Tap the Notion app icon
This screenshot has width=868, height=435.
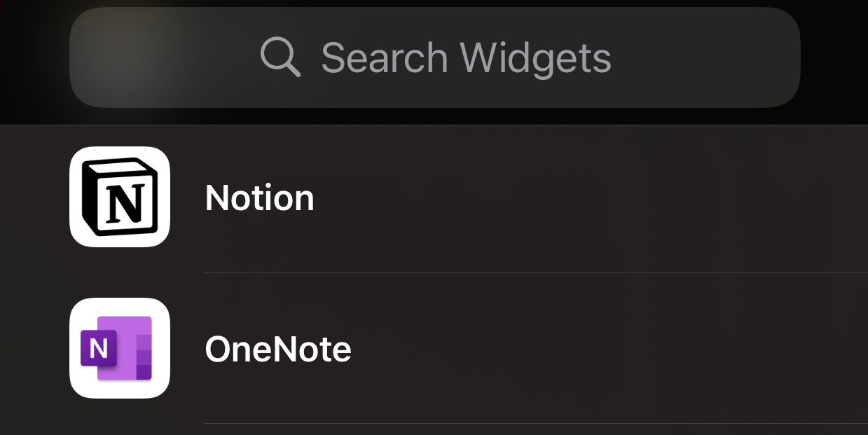(x=120, y=197)
